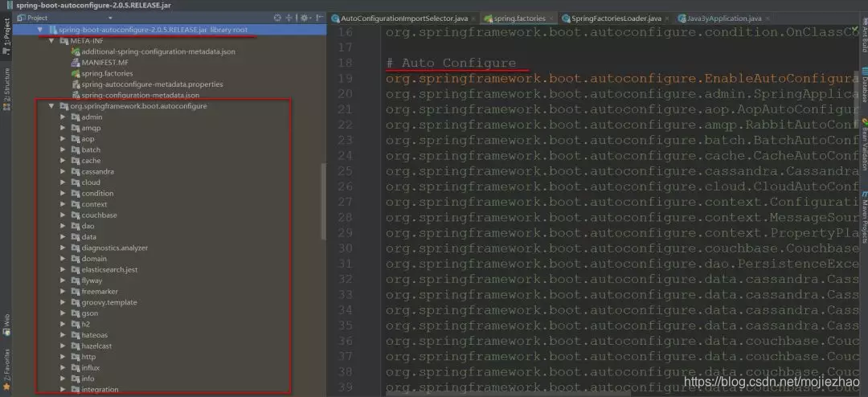868x397 pixels.
Task: Click line number 25 in gutter
Action: click(x=346, y=172)
